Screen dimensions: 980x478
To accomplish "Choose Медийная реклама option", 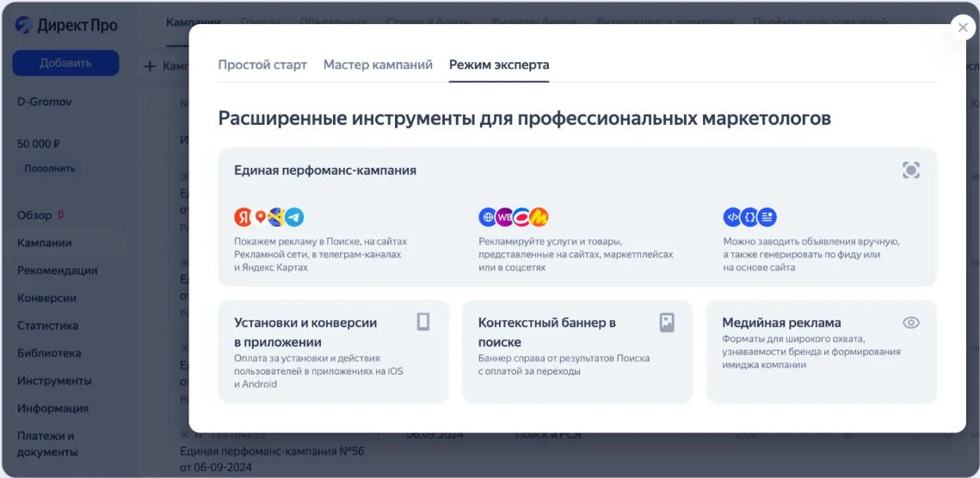I will point(821,351).
